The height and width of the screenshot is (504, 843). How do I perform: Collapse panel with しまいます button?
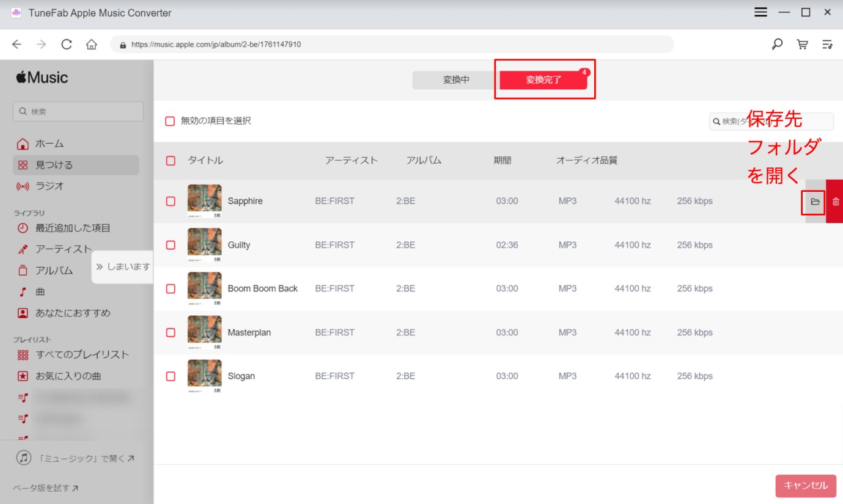pos(123,267)
